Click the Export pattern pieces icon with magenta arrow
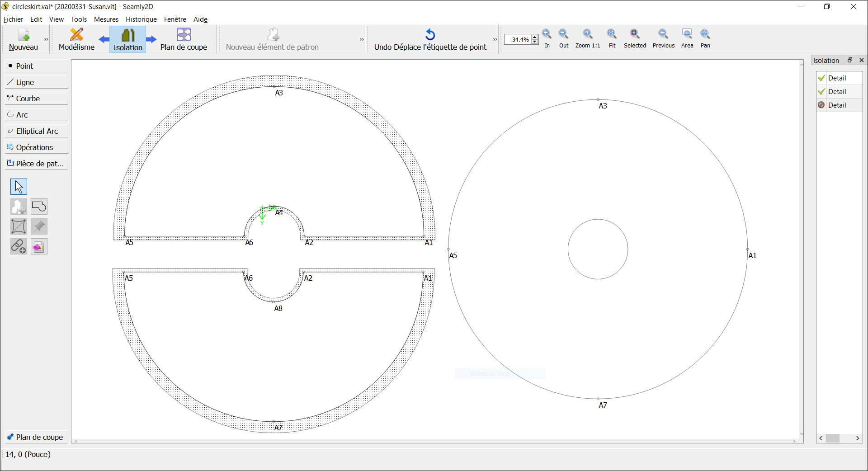868x471 pixels. pos(39,246)
